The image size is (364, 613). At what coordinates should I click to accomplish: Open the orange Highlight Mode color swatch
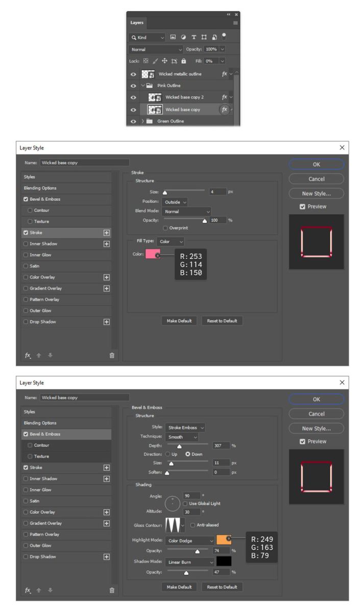[224, 540]
